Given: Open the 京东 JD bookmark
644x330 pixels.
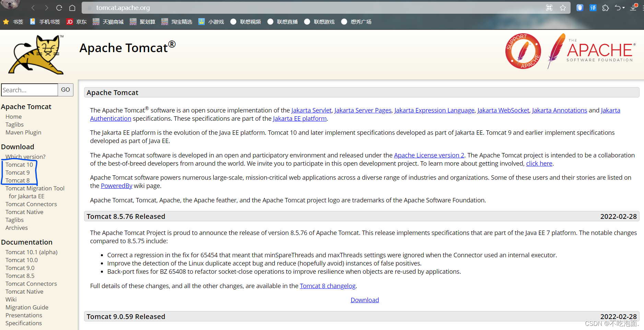Looking at the screenshot, I should tap(76, 22).
